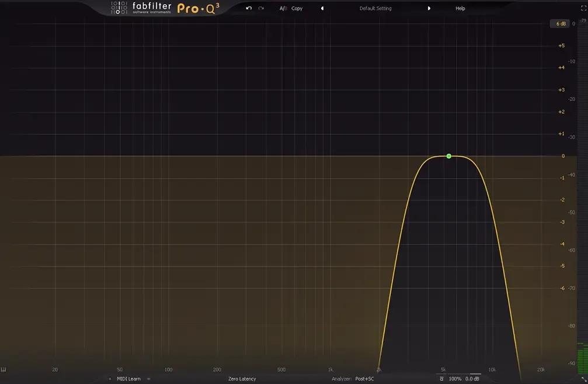This screenshot has height=384, width=588.
Task: Open the 6 dB display range dropdown
Action: coord(561,23)
